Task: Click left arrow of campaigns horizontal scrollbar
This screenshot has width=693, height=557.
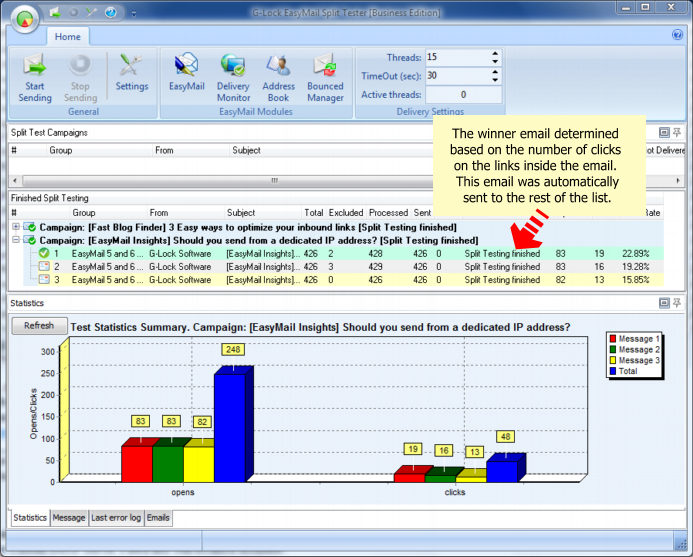Action: pyautogui.click(x=15, y=180)
